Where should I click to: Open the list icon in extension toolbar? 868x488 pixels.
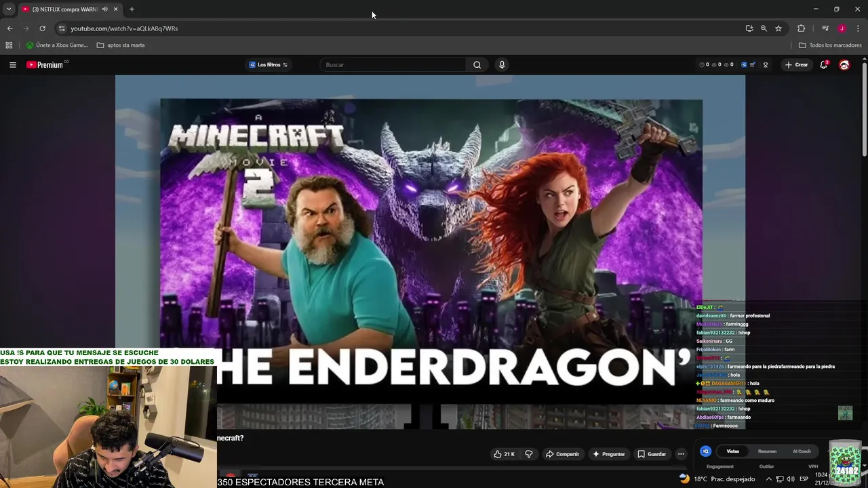pos(753,65)
